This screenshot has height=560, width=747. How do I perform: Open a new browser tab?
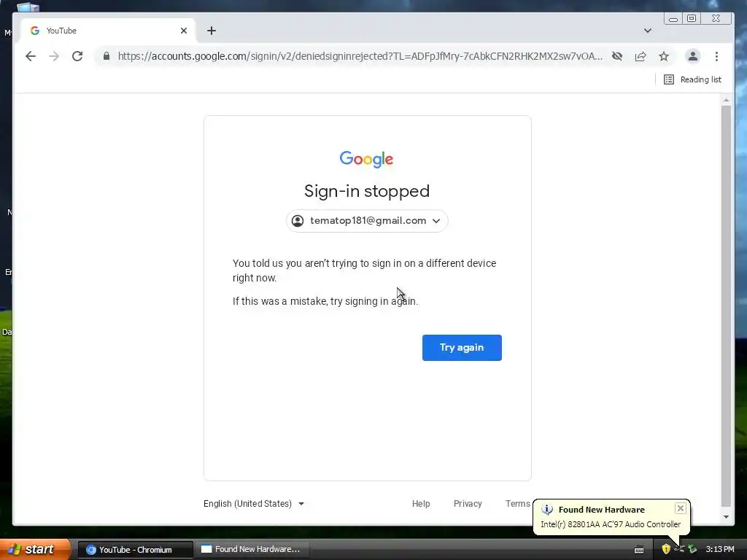point(212,31)
